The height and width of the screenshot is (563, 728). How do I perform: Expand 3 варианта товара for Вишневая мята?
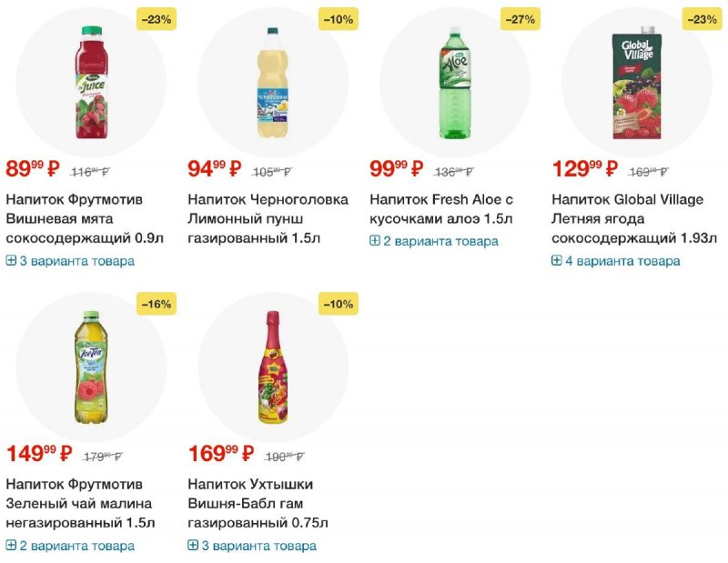pyautogui.click(x=71, y=261)
